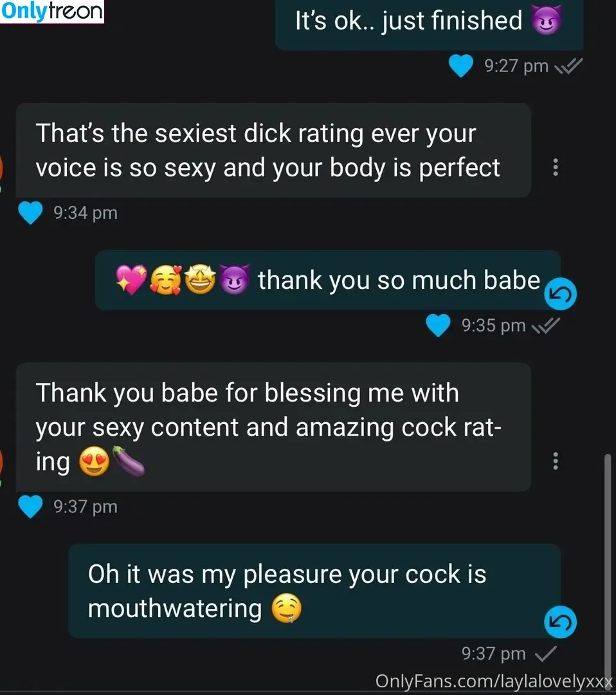
Task: Toggle the like heart on the 9:34 pm message
Action: click(x=31, y=213)
